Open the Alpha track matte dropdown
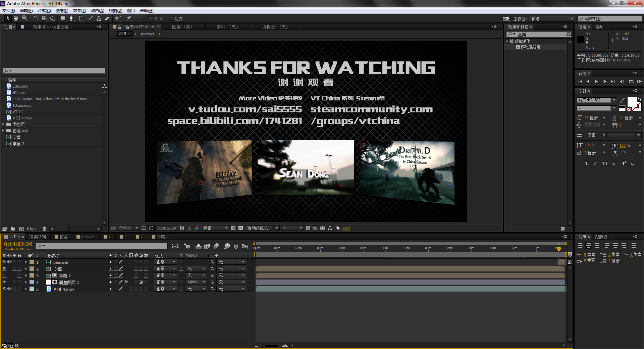Viewport: 644px width, 349px height. [196, 282]
